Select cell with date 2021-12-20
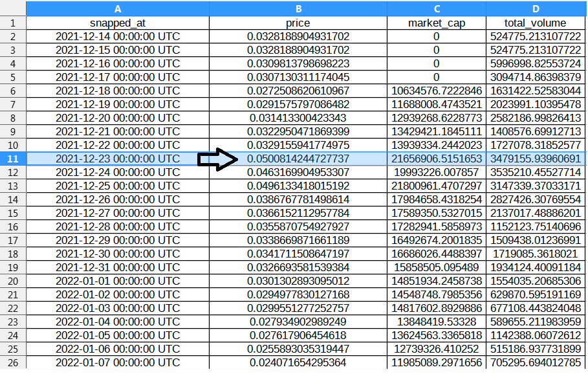The image size is (588, 374). [118, 118]
